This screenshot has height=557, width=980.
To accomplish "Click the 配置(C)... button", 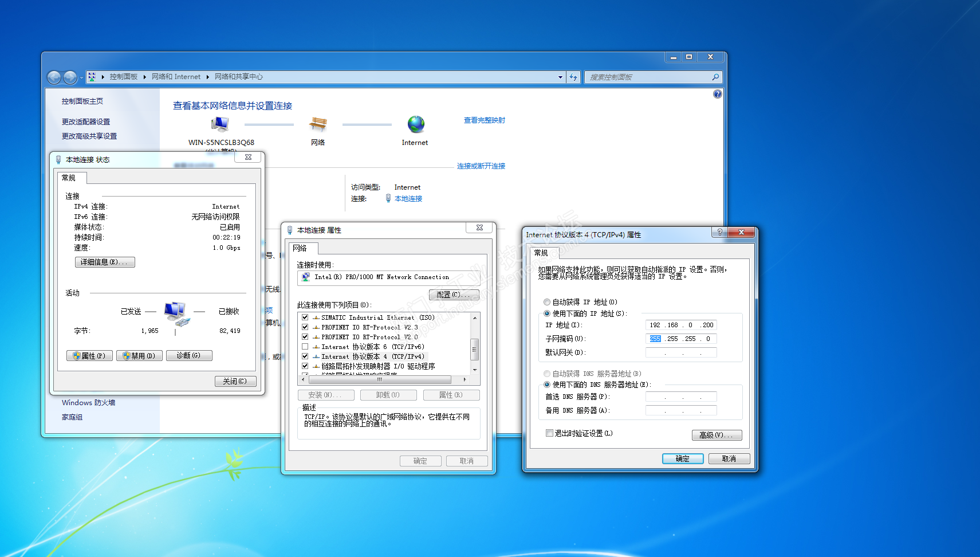I will point(454,295).
